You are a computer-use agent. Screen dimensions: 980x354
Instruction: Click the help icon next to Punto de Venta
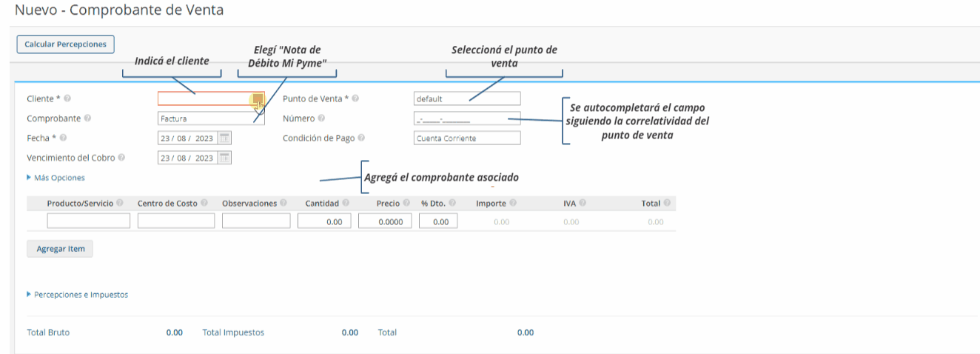point(355,98)
